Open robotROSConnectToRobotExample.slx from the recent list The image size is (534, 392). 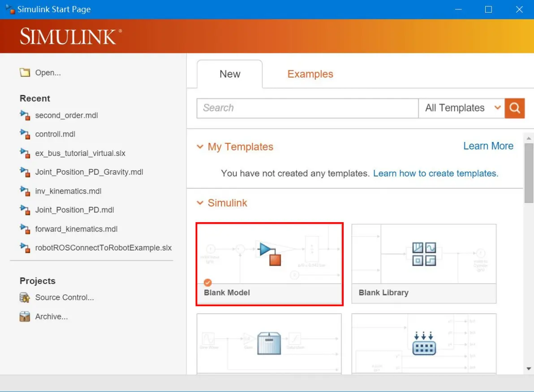(x=103, y=248)
